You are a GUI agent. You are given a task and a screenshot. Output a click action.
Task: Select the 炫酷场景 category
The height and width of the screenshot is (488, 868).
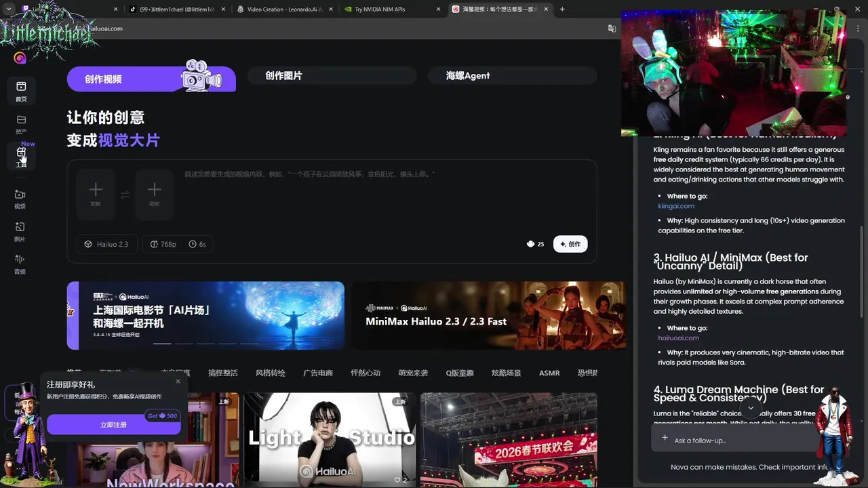pyautogui.click(x=507, y=373)
